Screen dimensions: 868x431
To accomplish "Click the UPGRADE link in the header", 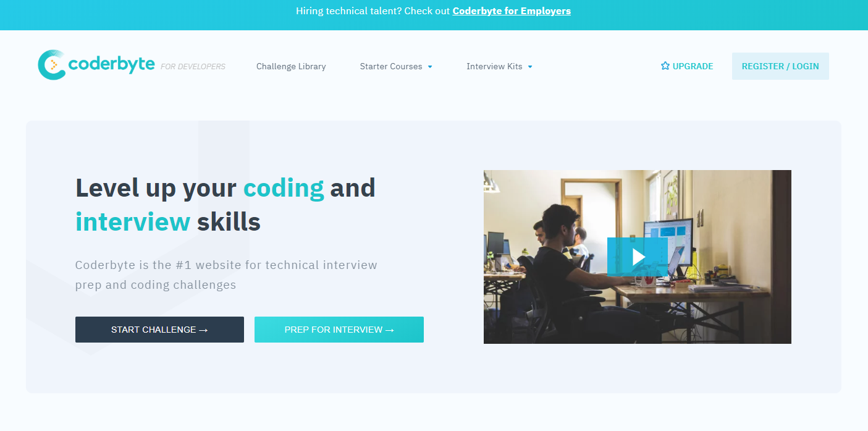I will pyautogui.click(x=692, y=66).
